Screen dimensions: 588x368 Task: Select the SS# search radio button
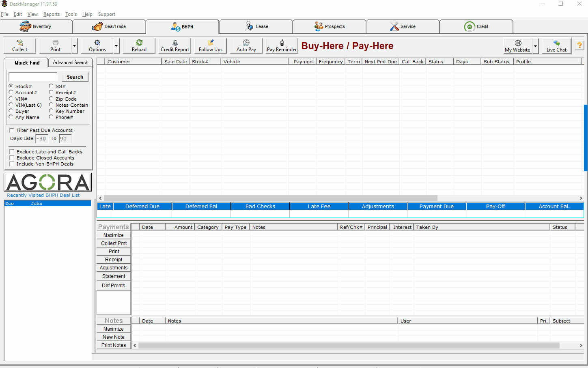(x=51, y=86)
